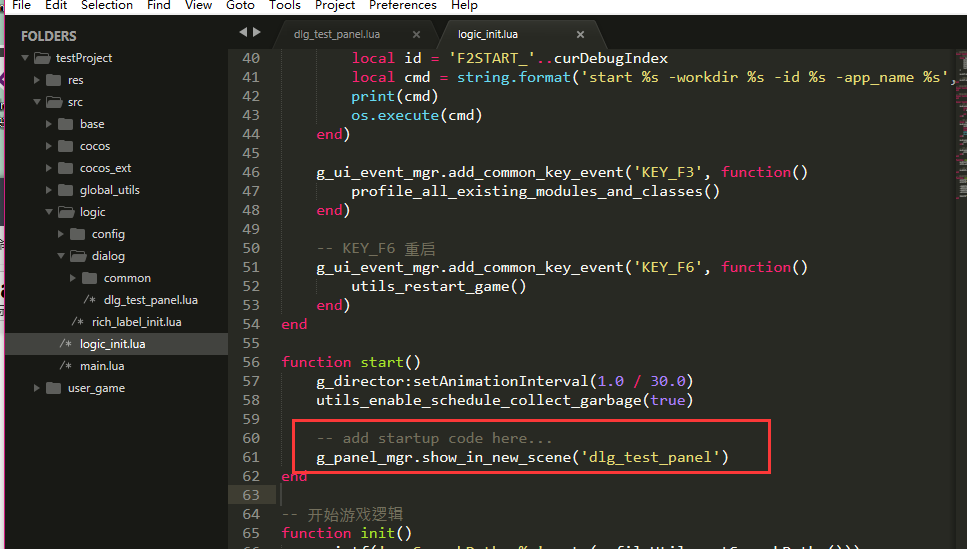Viewport: 967px width, 549px height.
Task: Expand the cocos folder arrow
Action: click(49, 146)
